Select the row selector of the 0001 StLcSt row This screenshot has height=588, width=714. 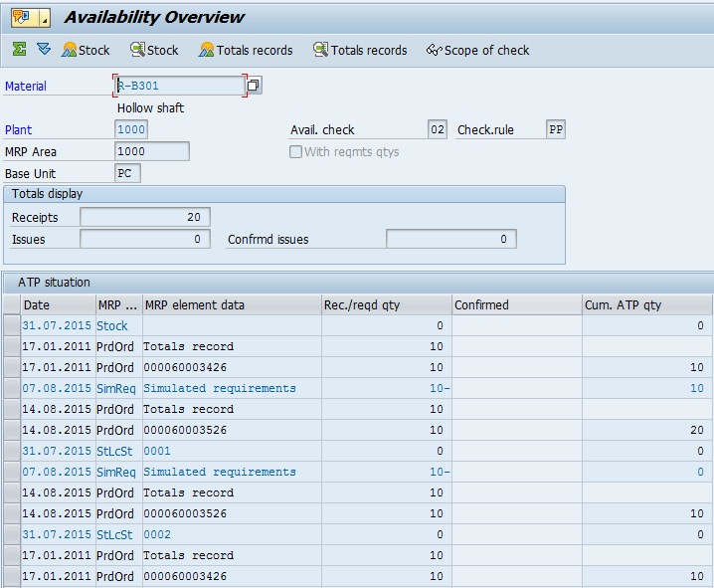(11, 451)
